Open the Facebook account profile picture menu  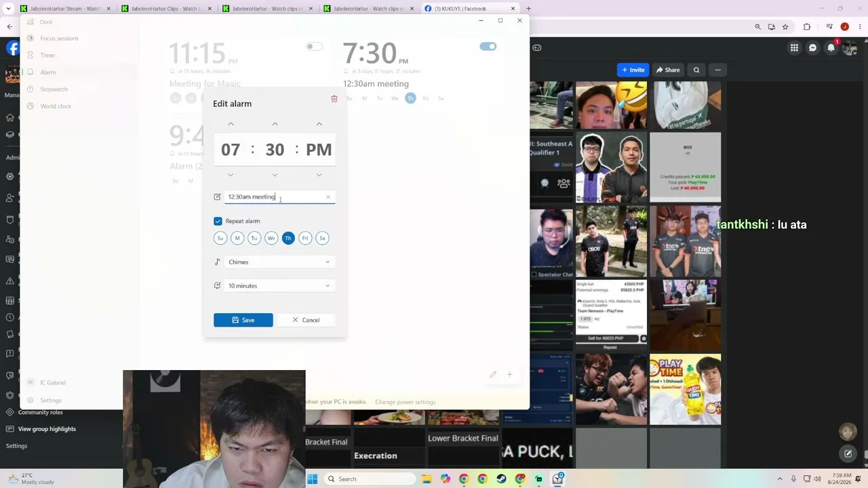[850, 48]
